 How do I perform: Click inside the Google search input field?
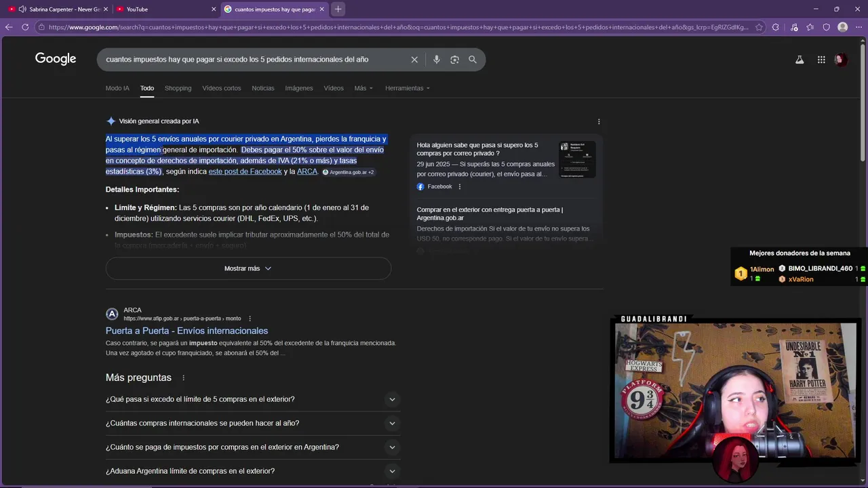coord(254,60)
